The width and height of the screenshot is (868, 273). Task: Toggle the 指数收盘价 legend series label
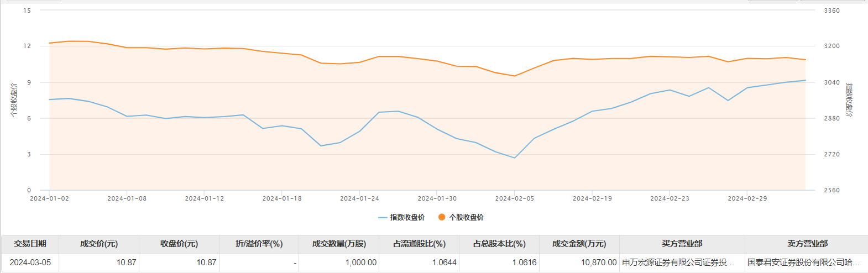tap(407, 217)
